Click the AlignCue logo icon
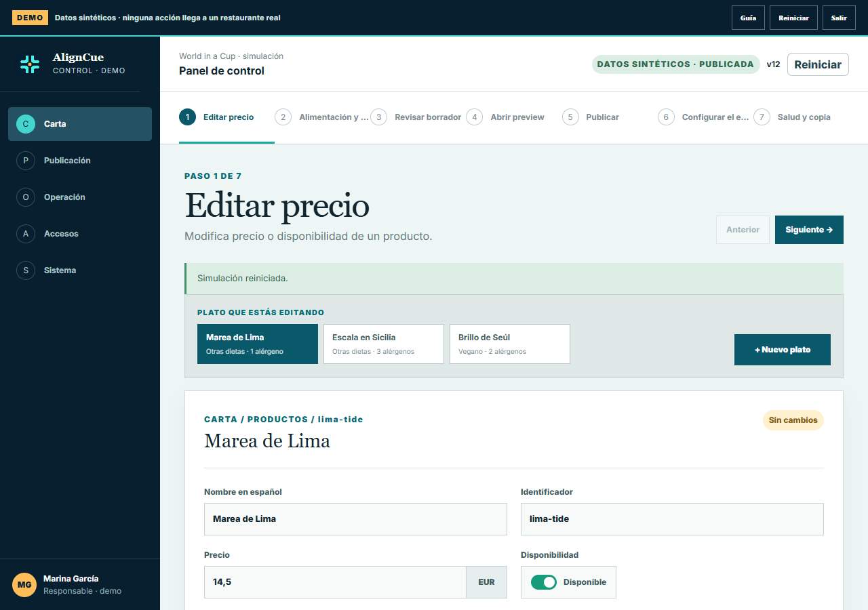This screenshot has height=610, width=868. click(30, 64)
